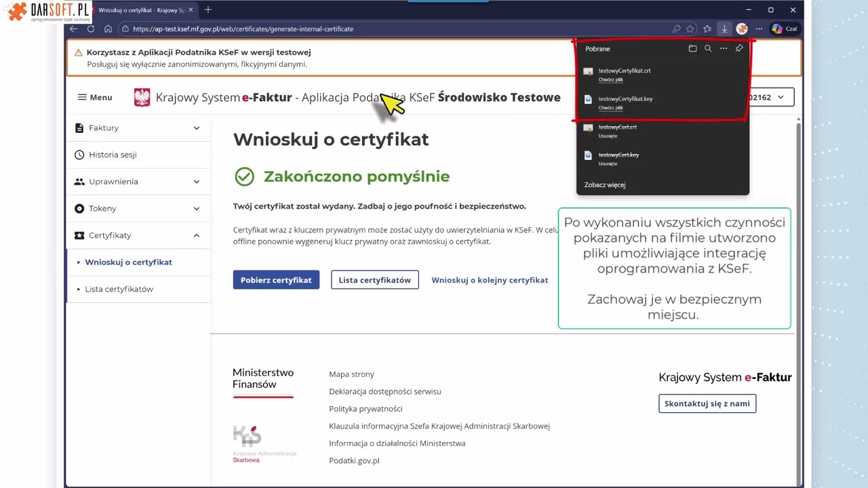Image resolution: width=868 pixels, height=488 pixels.
Task: Open Informacja o działalności Ministerstwa link
Action: point(397,443)
